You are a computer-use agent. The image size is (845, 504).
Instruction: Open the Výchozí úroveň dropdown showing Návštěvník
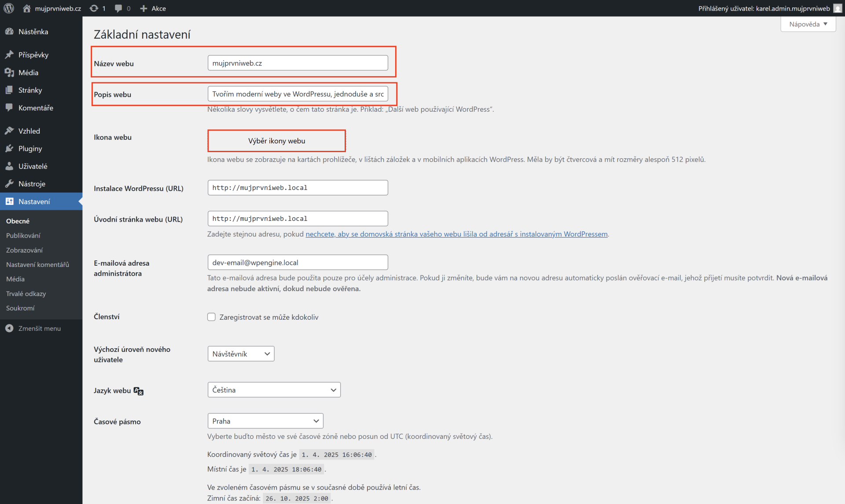pos(240,353)
